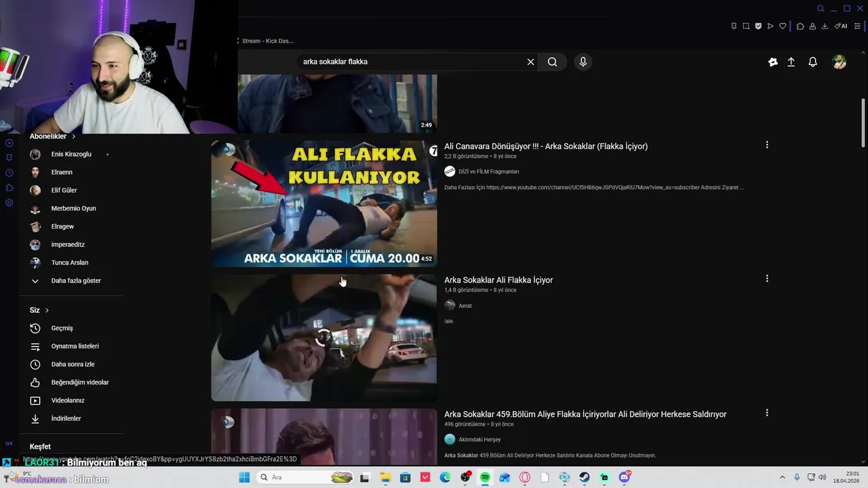Open extensions icon in browser sidebar

pyautogui.click(x=9, y=188)
